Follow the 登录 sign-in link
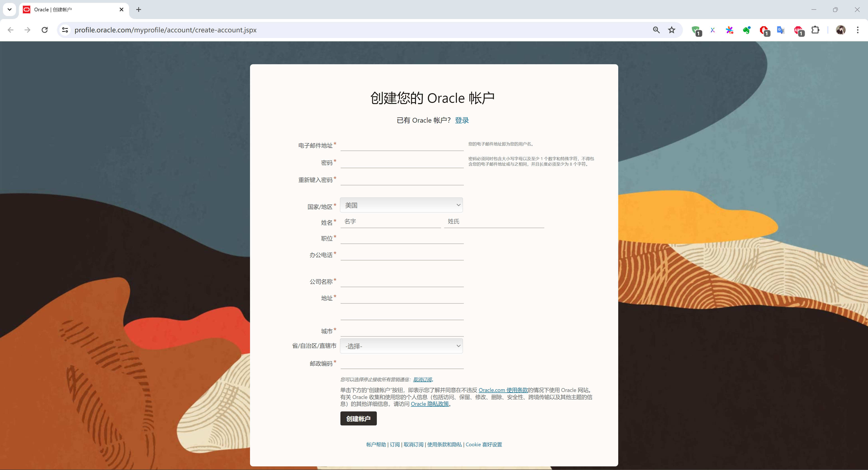Screen dimensions: 868x470 tap(462, 120)
